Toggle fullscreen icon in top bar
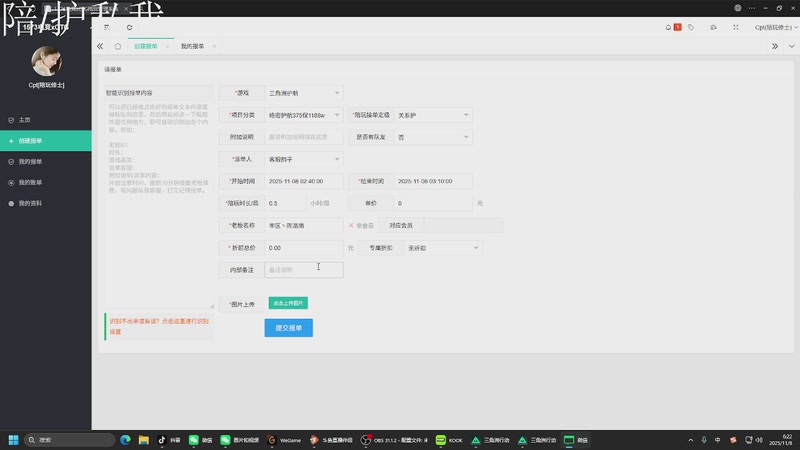Screen dimensions: 800x450 click(736, 28)
